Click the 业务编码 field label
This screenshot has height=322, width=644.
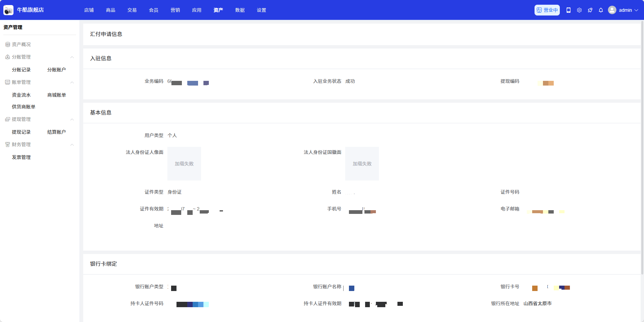(154, 81)
